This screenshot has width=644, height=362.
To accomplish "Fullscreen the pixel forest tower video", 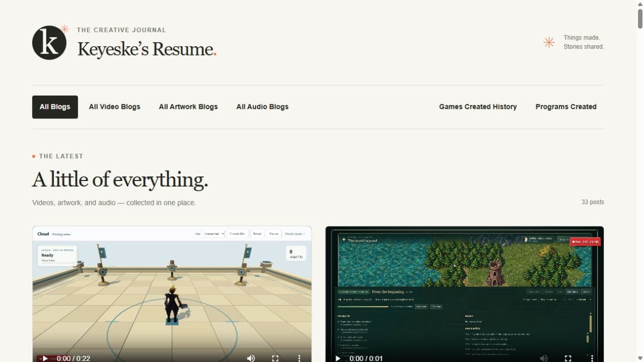I will 568,358.
